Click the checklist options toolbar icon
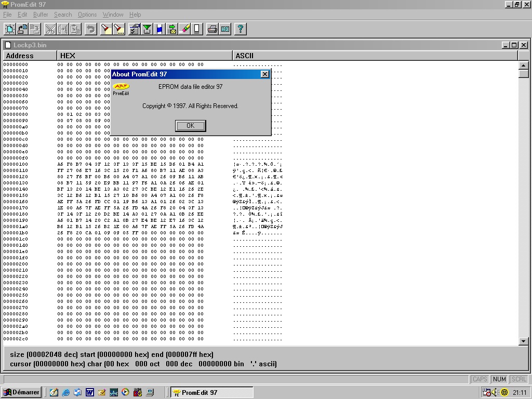This screenshot has width=532, height=399. click(135, 29)
